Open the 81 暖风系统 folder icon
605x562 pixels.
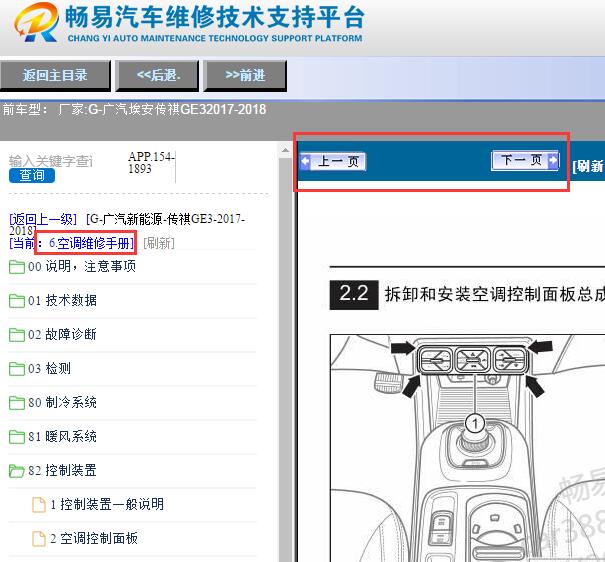[x=17, y=437]
